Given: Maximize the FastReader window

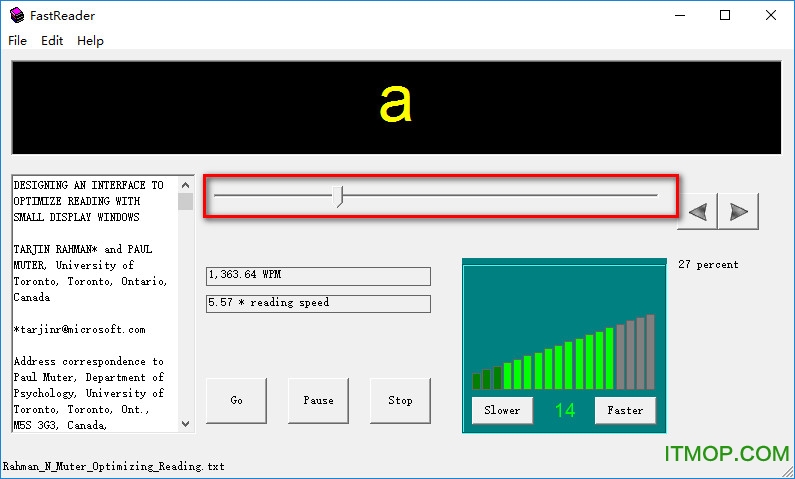Looking at the screenshot, I should 725,15.
